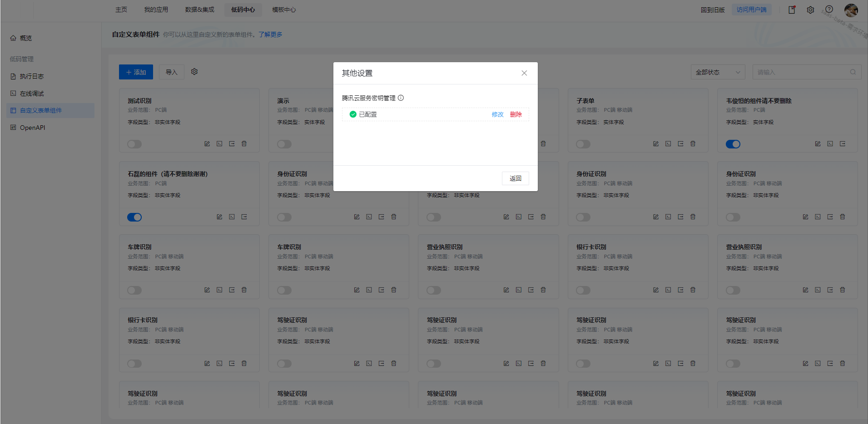Click 修改 link in the dialog
868x424 pixels.
tap(497, 114)
